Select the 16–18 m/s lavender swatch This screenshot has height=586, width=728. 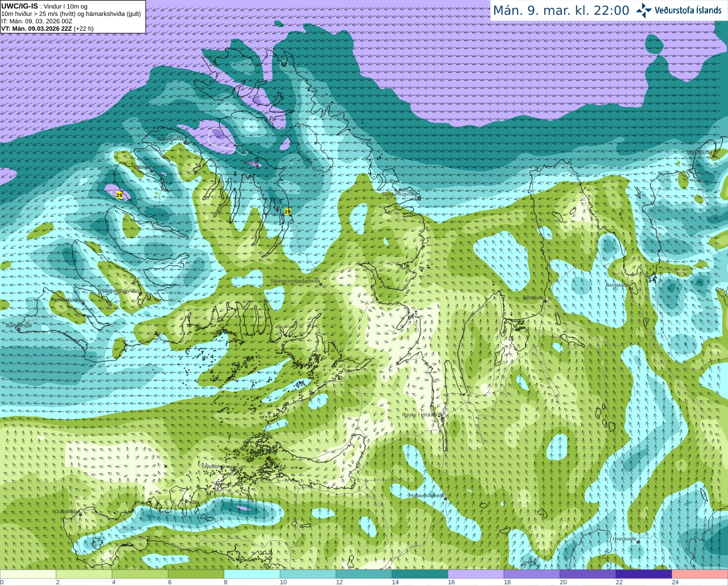tap(476, 574)
